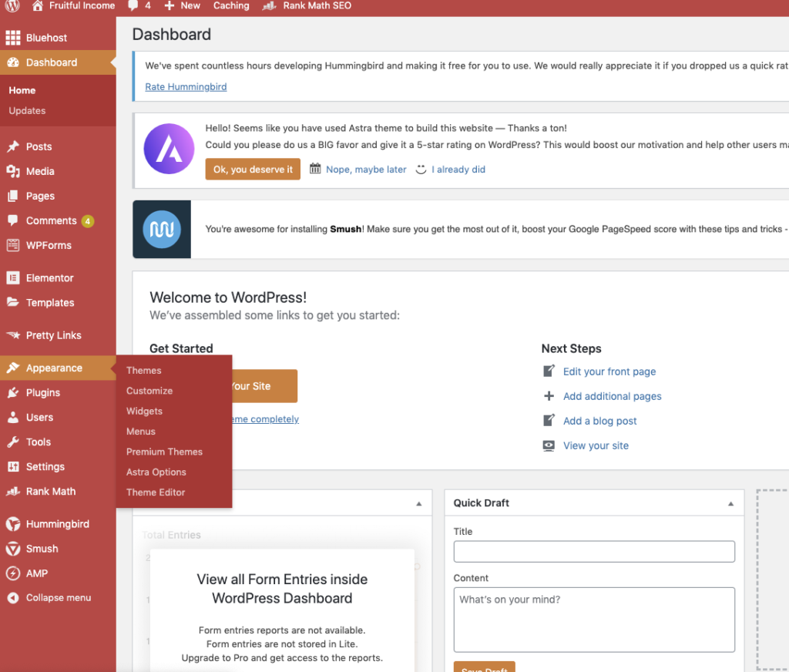Open Customize in Appearance submenu

(x=149, y=391)
